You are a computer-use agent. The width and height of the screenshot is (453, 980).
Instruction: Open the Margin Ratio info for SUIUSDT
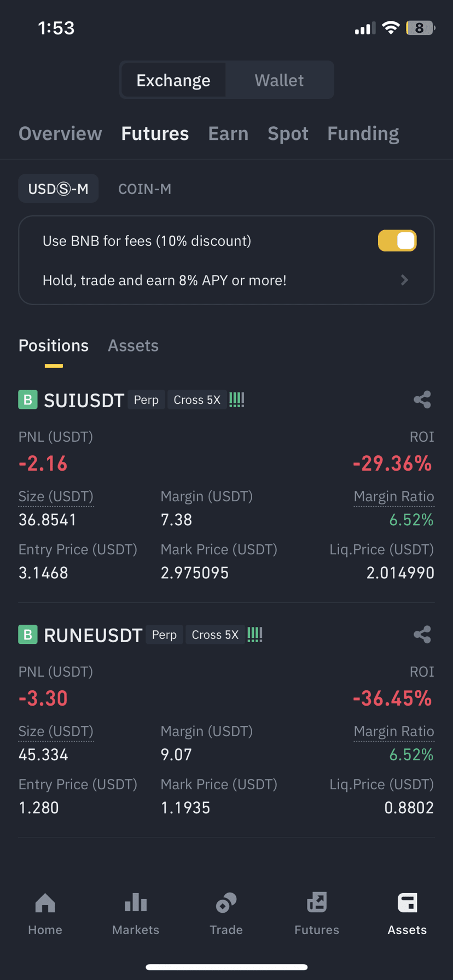coord(394,496)
